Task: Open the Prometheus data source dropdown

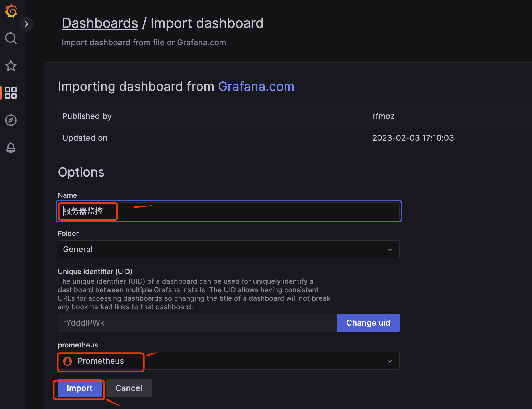Action: click(x=229, y=361)
